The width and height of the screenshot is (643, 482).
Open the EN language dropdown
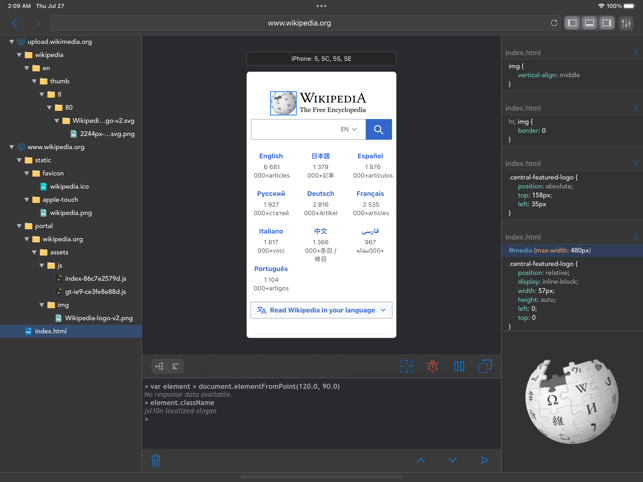coord(349,129)
